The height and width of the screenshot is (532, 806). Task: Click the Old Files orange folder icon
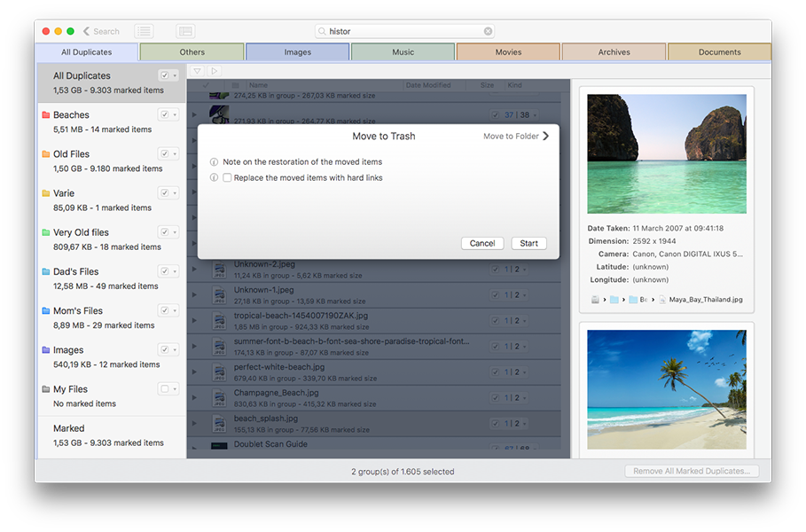tap(46, 154)
